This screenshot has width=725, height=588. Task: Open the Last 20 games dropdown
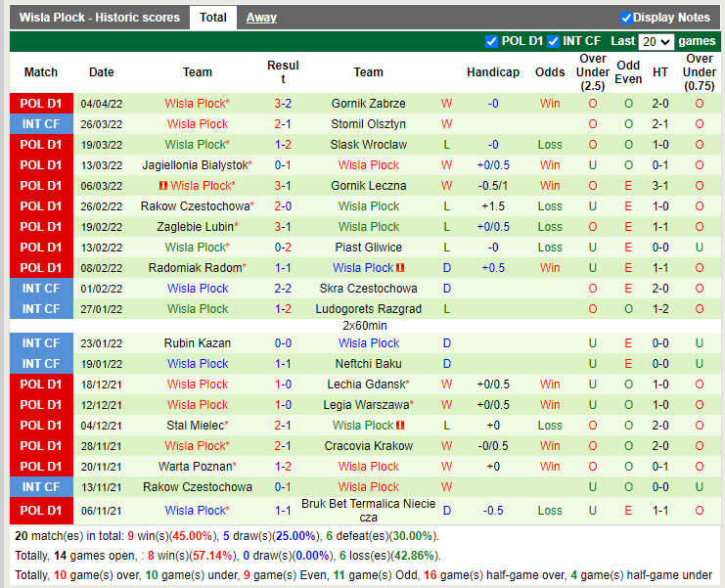pos(656,41)
